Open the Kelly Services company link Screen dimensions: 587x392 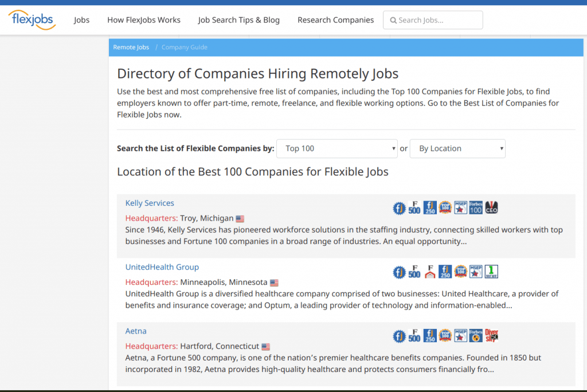click(x=150, y=203)
